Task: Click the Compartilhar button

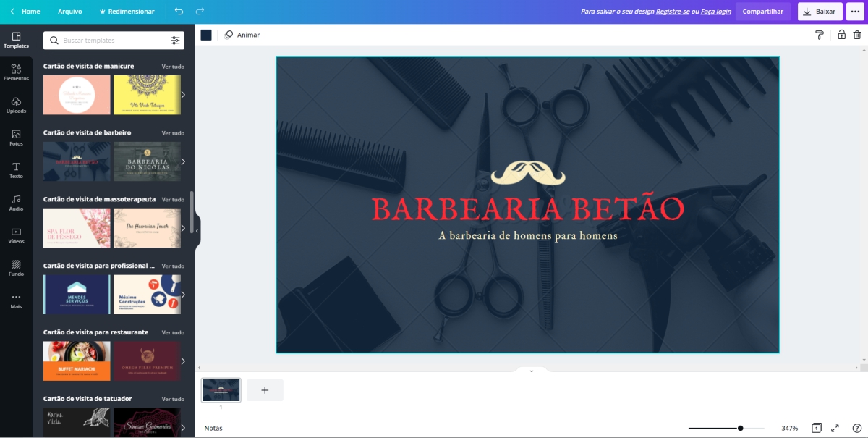Action: click(763, 12)
